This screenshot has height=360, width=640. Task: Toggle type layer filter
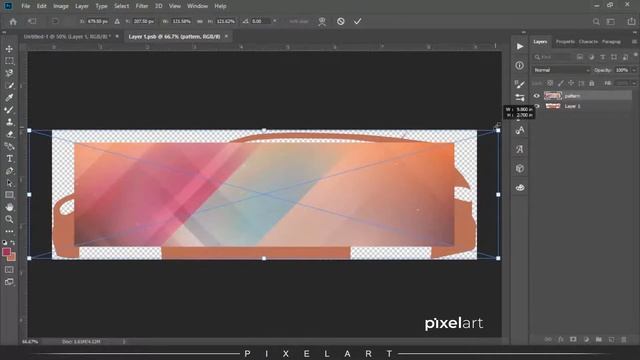click(x=602, y=57)
